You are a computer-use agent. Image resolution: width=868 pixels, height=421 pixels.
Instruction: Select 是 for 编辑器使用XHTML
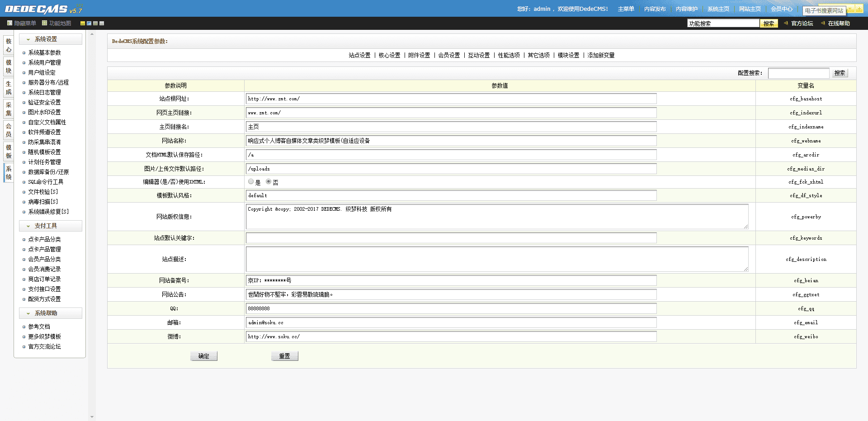(x=251, y=182)
